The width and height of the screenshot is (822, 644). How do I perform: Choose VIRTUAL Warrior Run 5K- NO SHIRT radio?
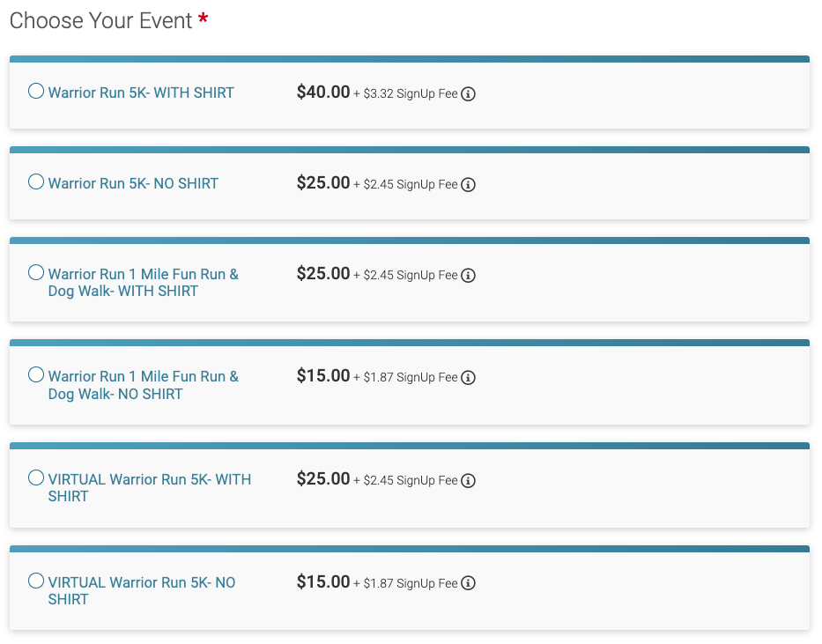(x=35, y=581)
